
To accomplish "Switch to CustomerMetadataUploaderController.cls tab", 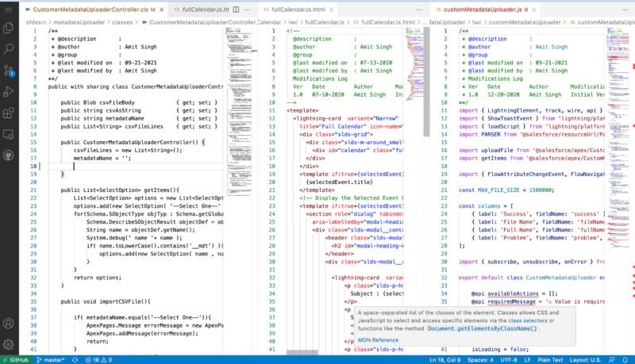I will [x=93, y=10].
